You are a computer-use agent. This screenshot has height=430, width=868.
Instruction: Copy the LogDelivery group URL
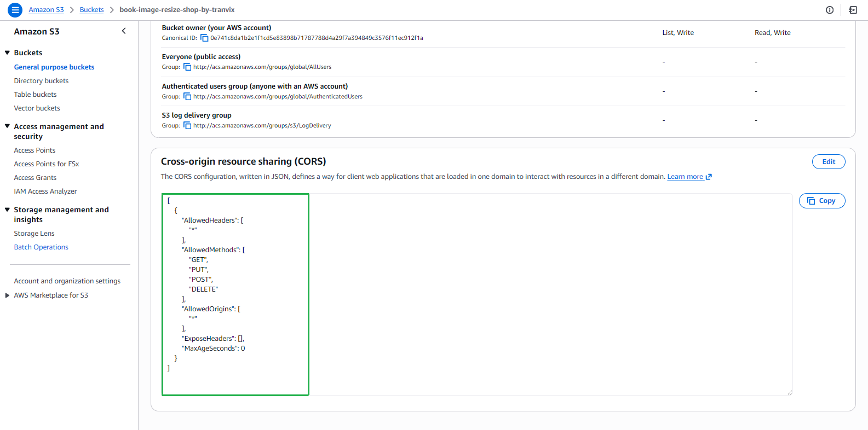point(187,125)
